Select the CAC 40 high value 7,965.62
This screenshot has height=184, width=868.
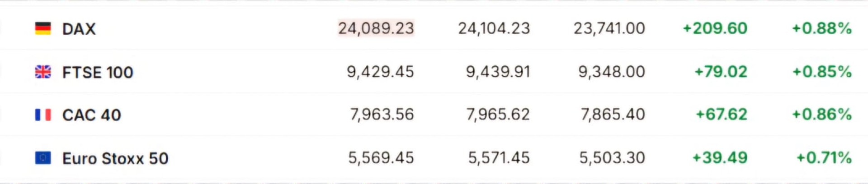[x=498, y=115]
